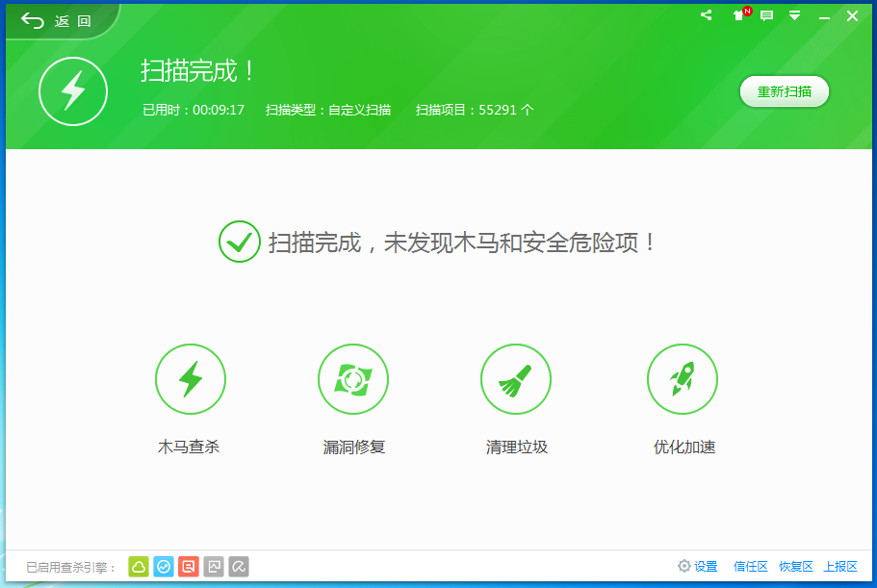
Task: Open the 漏洞修复 patch icon
Action: pyautogui.click(x=353, y=379)
